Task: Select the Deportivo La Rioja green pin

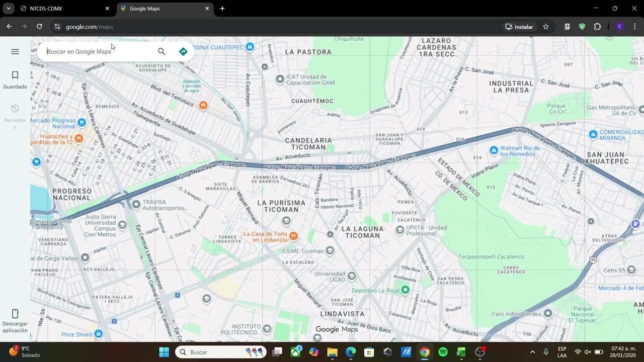Action: [x=406, y=290]
